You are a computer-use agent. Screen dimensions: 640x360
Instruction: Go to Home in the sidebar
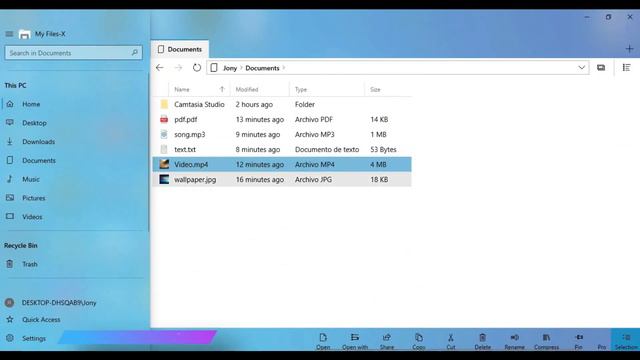(31, 104)
